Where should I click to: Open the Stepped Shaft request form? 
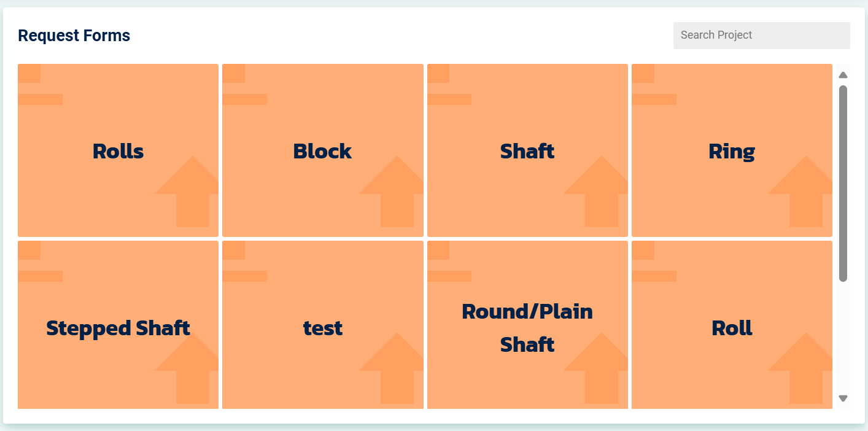click(118, 328)
